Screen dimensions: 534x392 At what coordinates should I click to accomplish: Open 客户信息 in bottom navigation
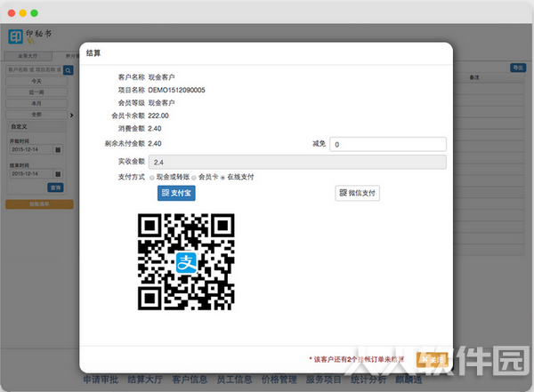(190, 380)
